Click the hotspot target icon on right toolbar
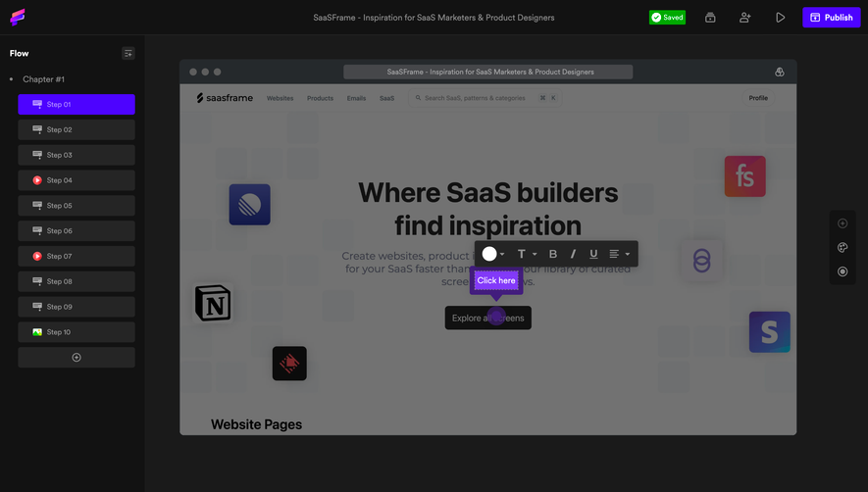Viewport: 868px width, 492px height. click(x=842, y=271)
